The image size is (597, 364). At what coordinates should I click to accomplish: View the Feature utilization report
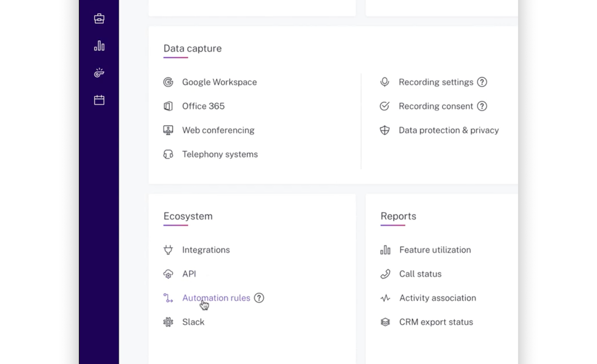pos(435,250)
